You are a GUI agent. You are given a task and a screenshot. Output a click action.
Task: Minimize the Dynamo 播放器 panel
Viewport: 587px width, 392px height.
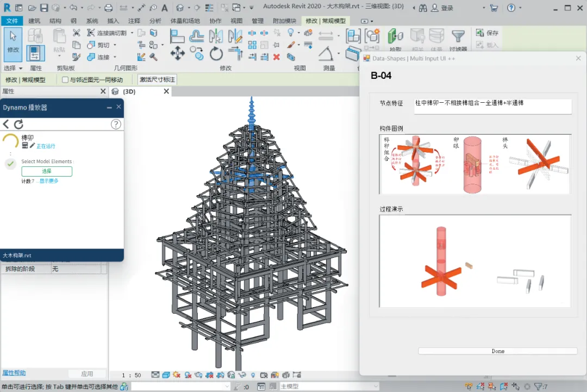[109, 108]
